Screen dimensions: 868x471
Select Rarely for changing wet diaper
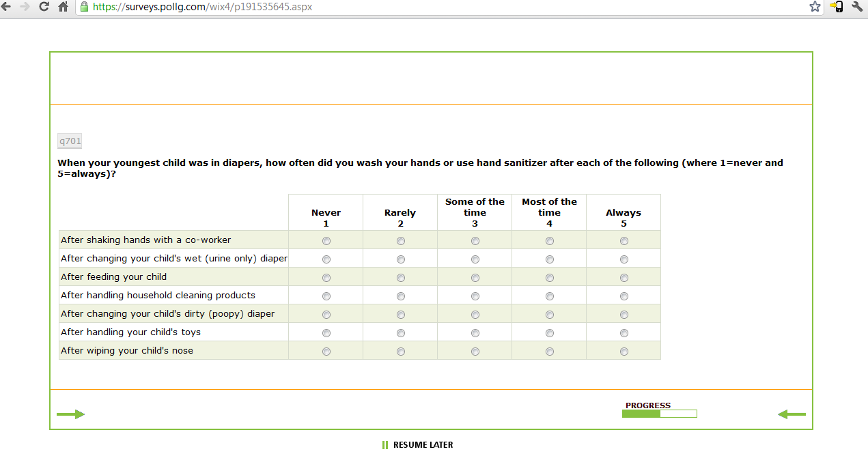point(400,259)
